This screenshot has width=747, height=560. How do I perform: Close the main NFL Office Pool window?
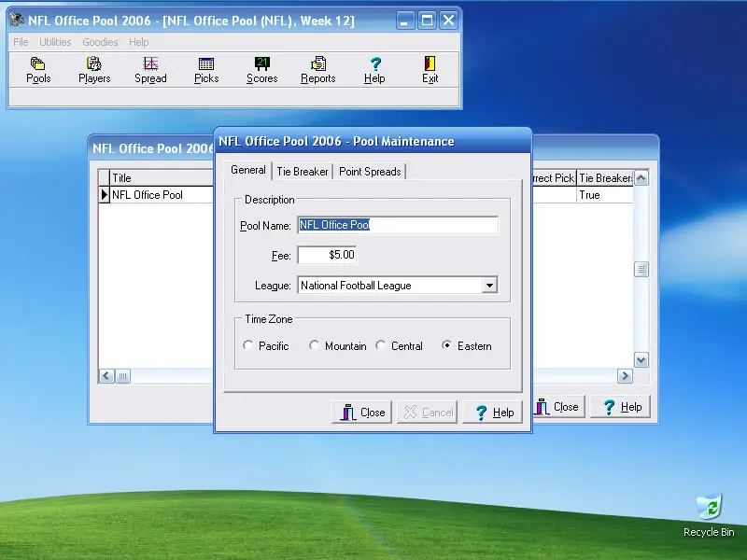pos(449,21)
